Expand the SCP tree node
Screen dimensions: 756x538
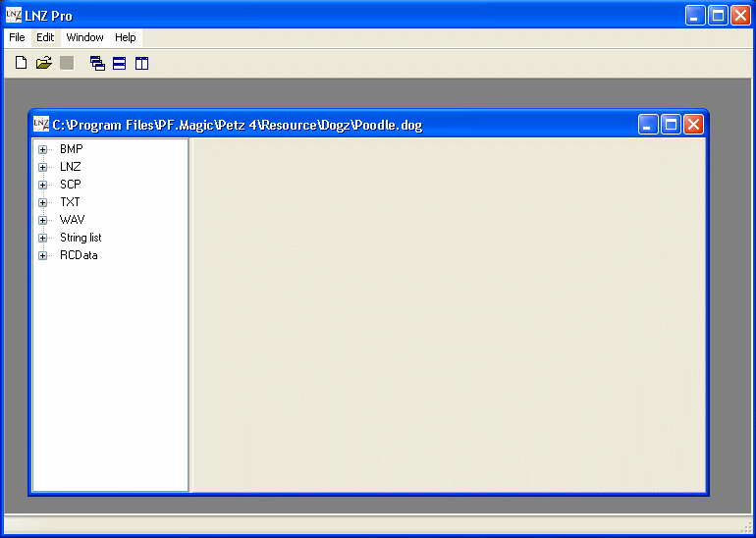click(x=42, y=186)
